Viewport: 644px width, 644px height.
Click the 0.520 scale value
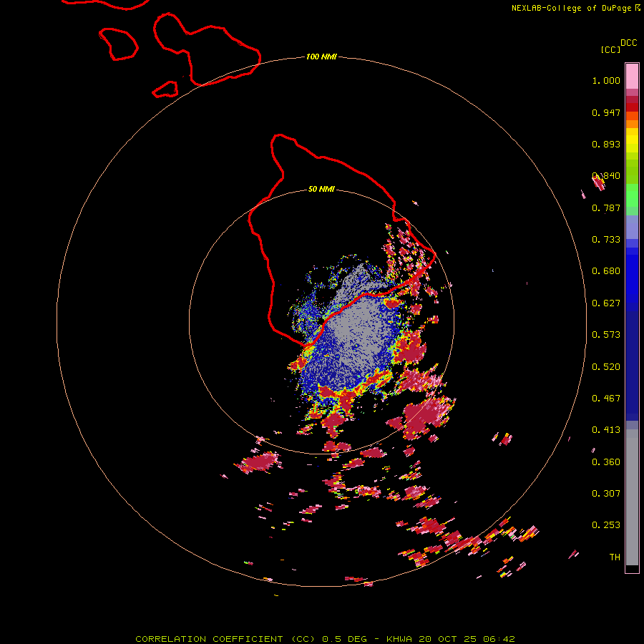coord(606,367)
